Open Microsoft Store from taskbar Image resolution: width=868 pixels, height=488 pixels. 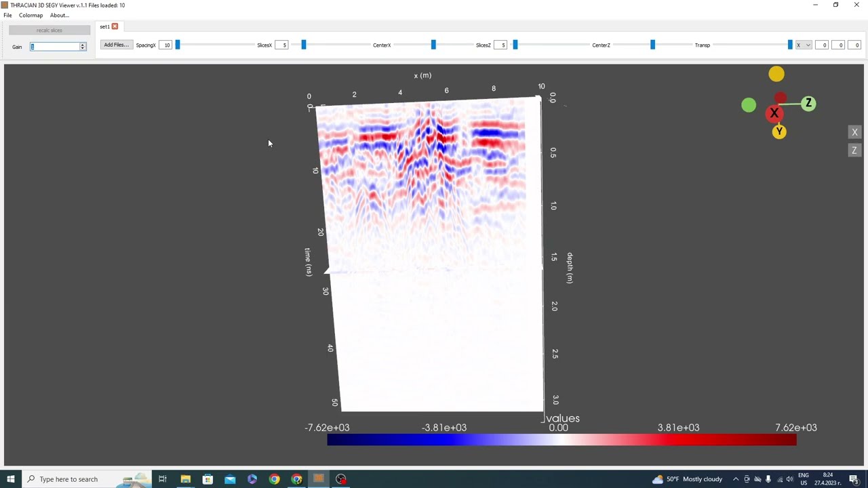(x=208, y=479)
